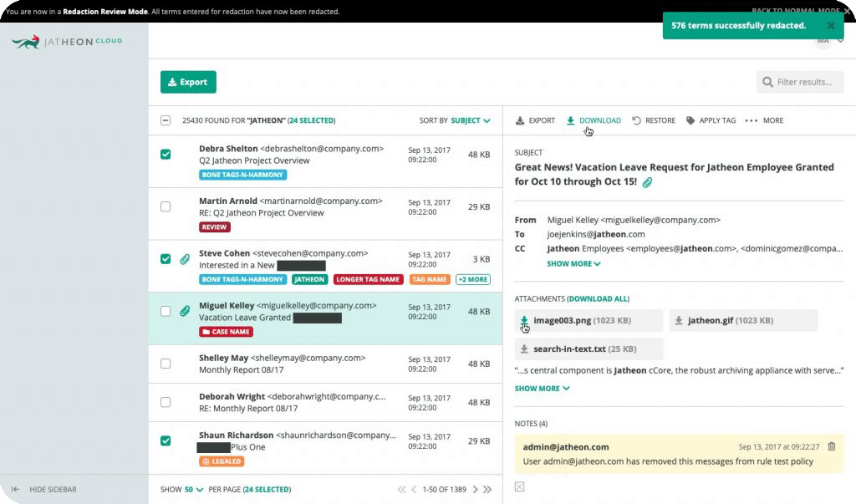The image size is (856, 504).
Task: Click the green Jatheon tag on Steve Cohen's email
Action: pyautogui.click(x=309, y=279)
